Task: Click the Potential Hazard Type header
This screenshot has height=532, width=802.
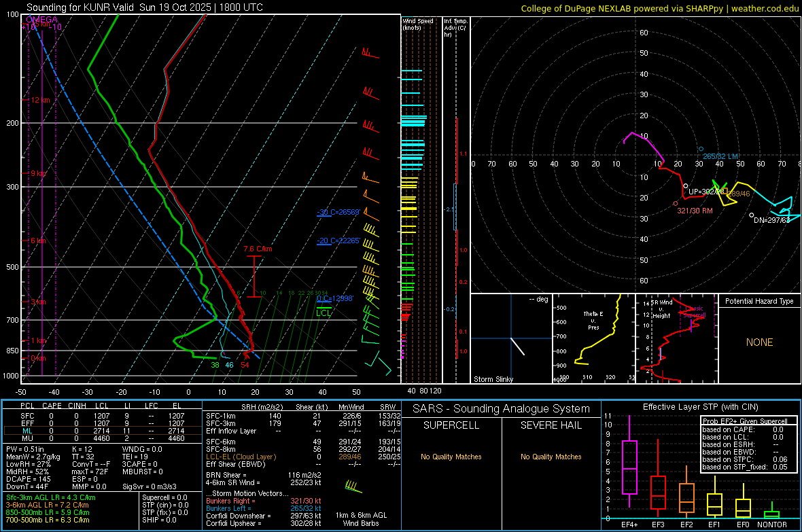Action: (759, 301)
